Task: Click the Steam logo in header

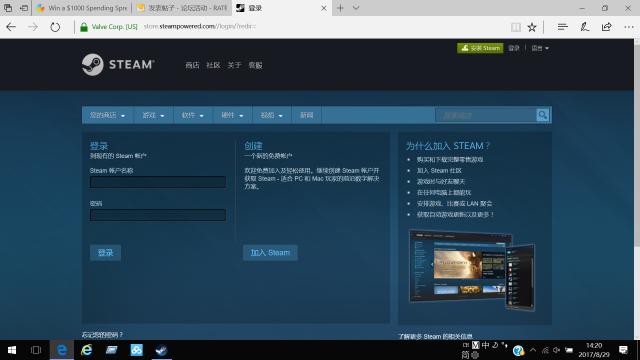Action: [x=118, y=64]
